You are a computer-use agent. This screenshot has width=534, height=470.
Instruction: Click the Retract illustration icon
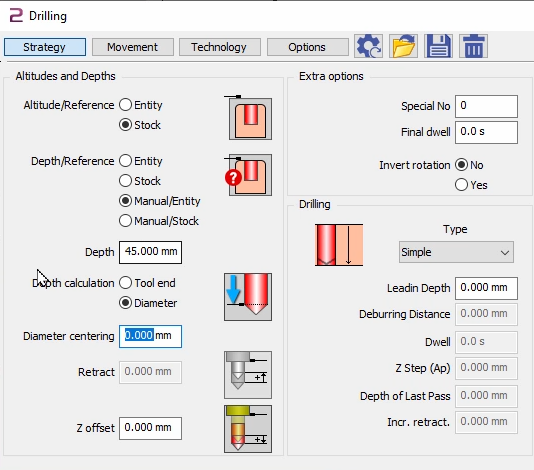tap(248, 375)
